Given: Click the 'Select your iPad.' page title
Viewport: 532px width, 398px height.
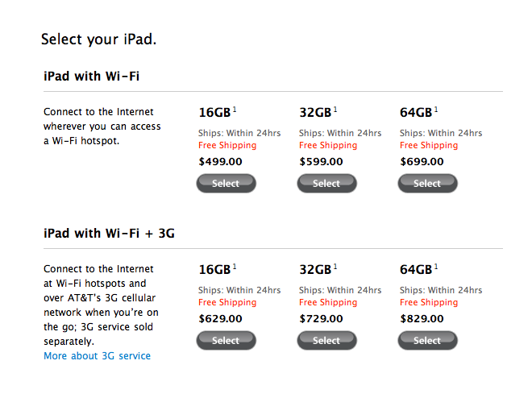Looking at the screenshot, I should [x=98, y=39].
